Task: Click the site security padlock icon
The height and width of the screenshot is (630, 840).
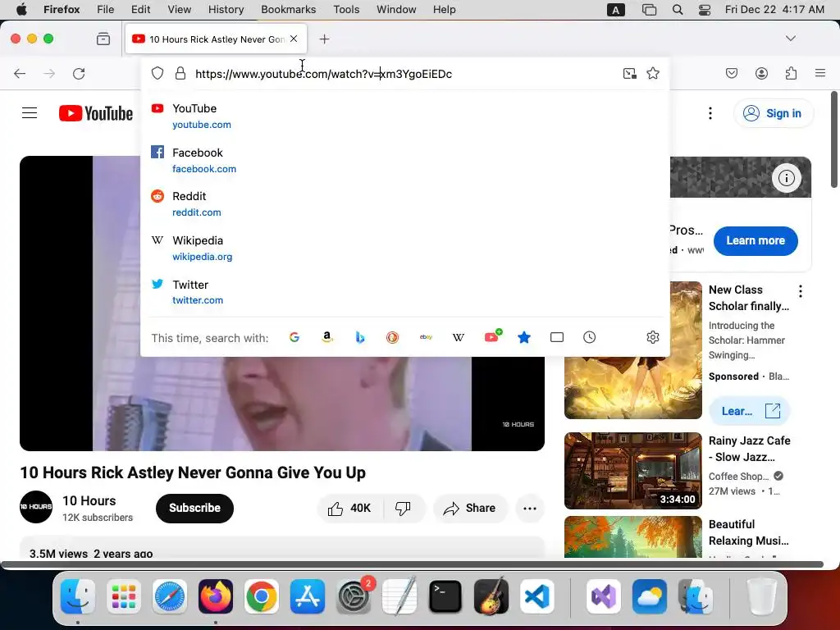Action: tap(180, 73)
